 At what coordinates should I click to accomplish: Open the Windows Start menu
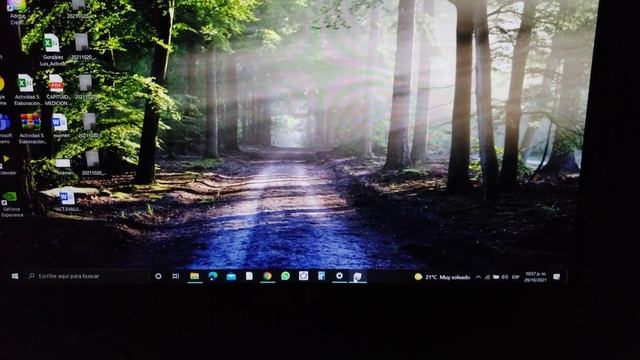[x=15, y=276]
